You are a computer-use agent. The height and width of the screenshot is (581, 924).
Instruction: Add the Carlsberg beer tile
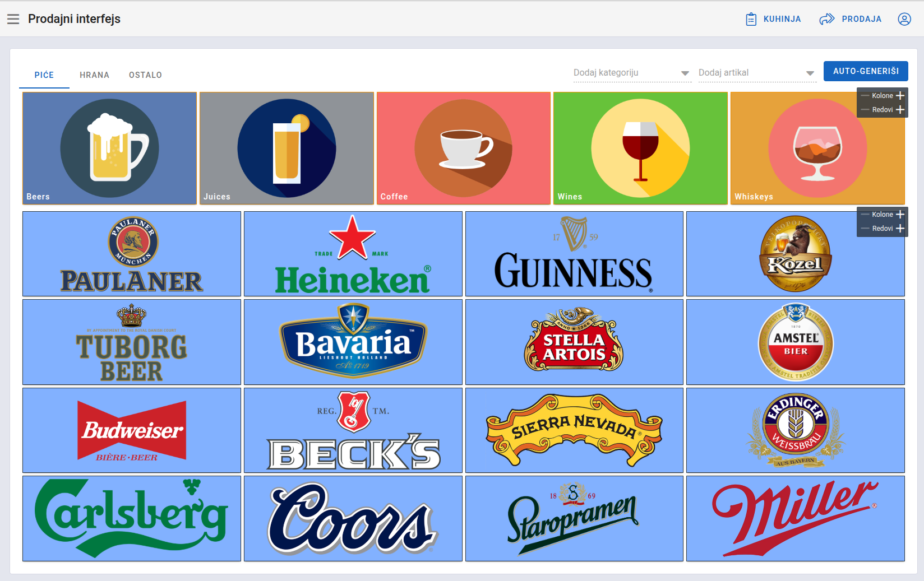[x=132, y=518]
